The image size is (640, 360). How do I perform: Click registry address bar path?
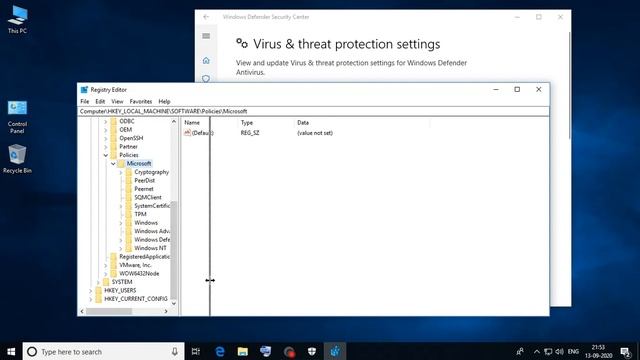tap(313, 111)
